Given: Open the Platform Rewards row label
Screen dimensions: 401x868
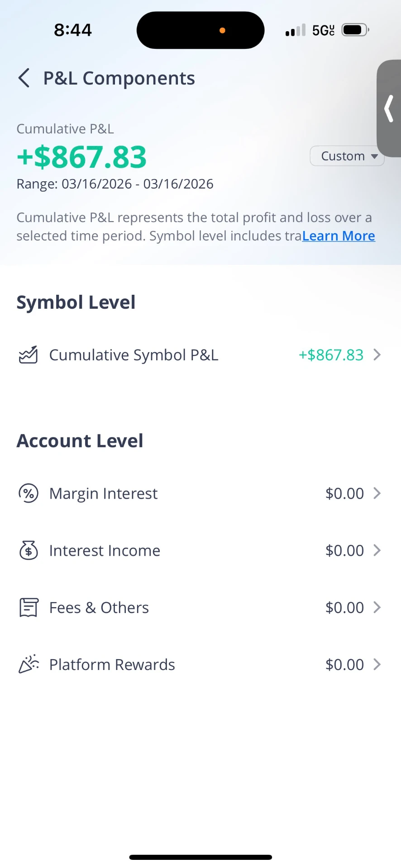Looking at the screenshot, I should click(112, 665).
